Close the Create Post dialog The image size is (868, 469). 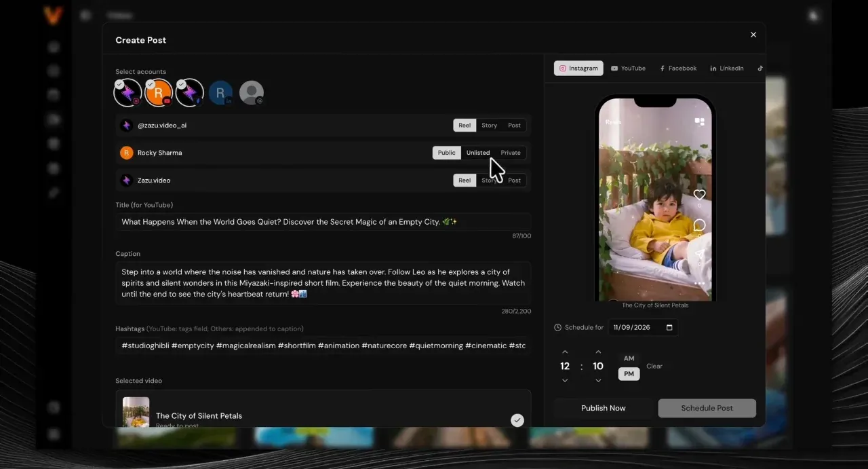753,35
